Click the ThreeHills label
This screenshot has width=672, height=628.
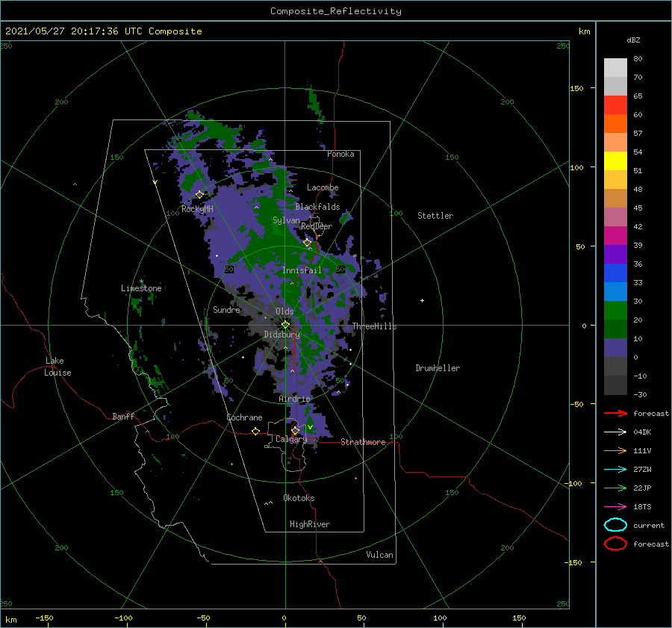(x=375, y=326)
